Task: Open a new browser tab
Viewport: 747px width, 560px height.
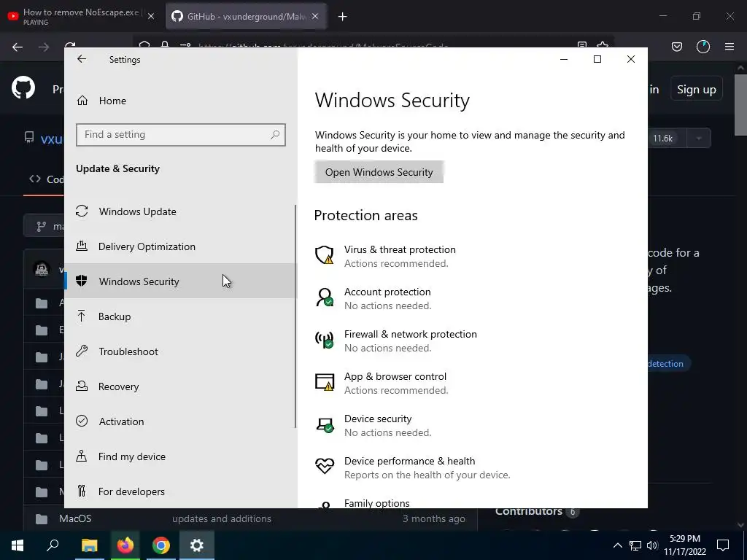Action: pyautogui.click(x=343, y=17)
